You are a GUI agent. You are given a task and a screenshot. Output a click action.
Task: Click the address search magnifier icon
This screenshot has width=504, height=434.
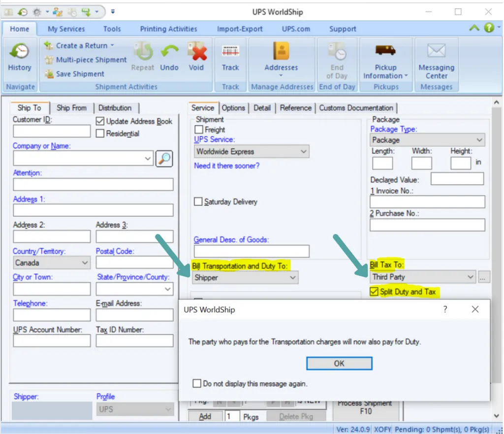[164, 158]
